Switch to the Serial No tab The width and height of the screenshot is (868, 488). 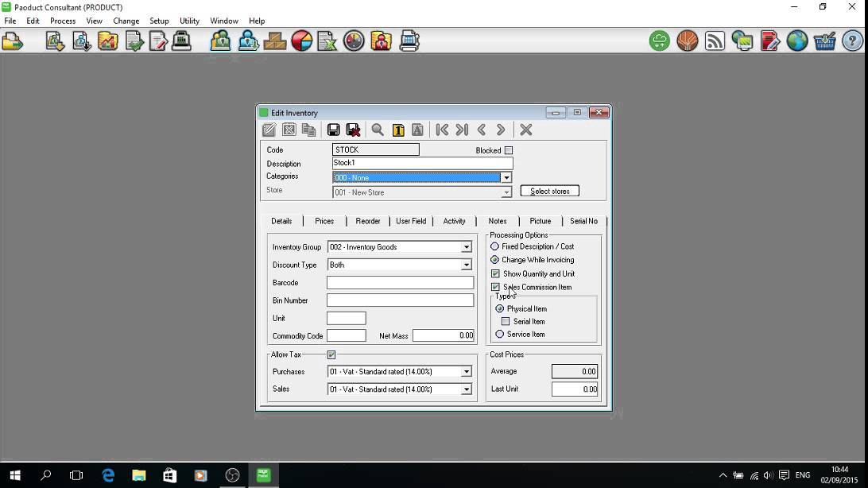(583, 221)
